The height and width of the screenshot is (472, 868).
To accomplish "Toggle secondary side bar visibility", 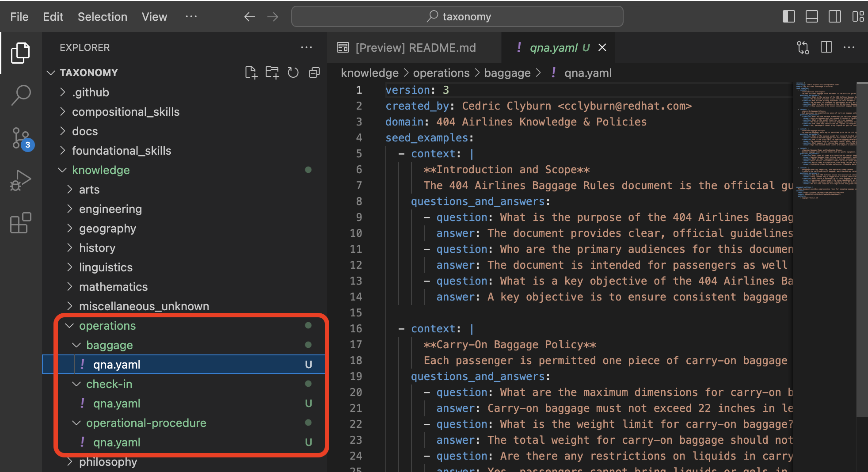I will (x=835, y=17).
